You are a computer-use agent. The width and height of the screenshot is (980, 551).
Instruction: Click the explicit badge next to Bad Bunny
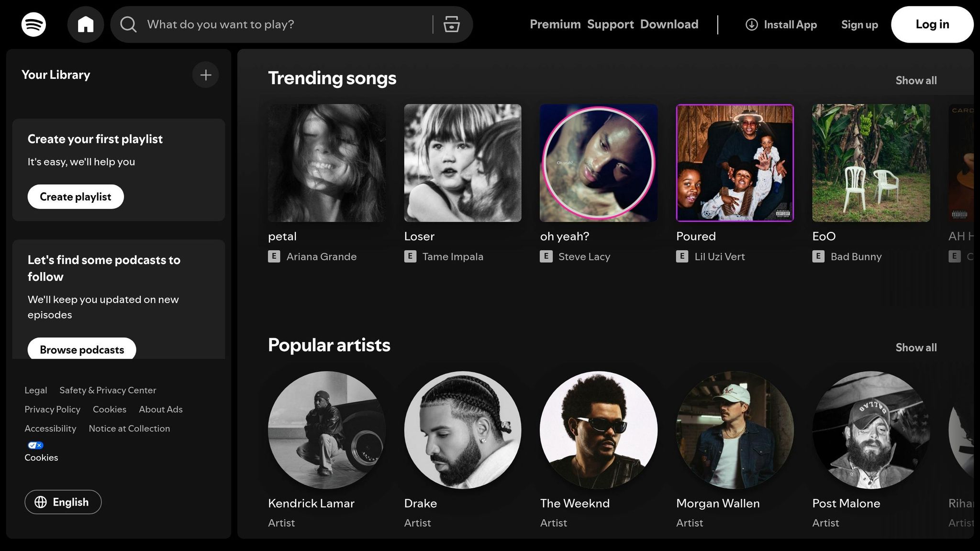818,256
